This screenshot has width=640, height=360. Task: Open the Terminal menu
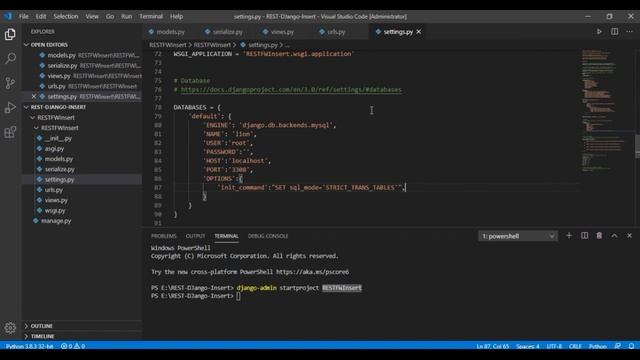click(x=151, y=16)
